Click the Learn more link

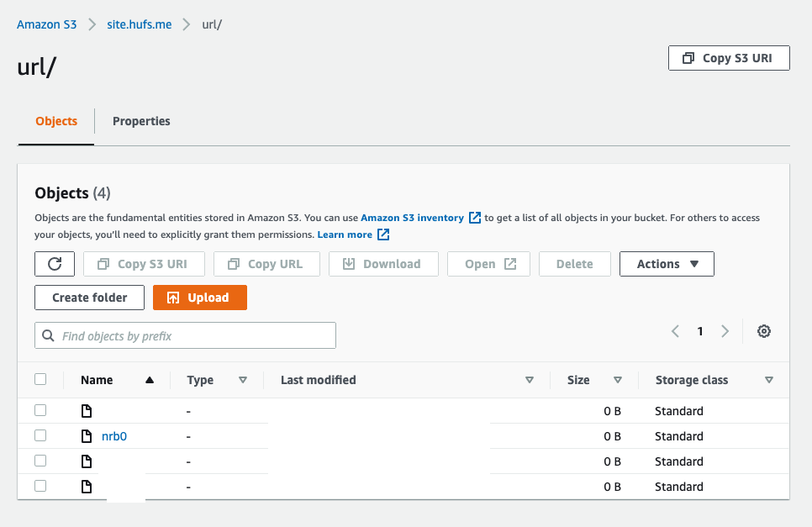coord(345,235)
